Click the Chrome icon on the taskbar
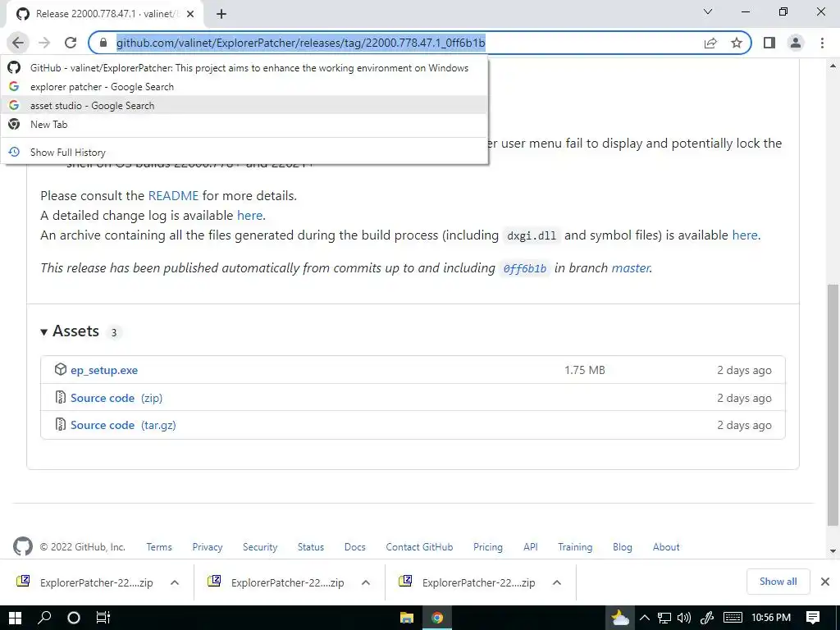This screenshot has width=840, height=630. (437, 618)
